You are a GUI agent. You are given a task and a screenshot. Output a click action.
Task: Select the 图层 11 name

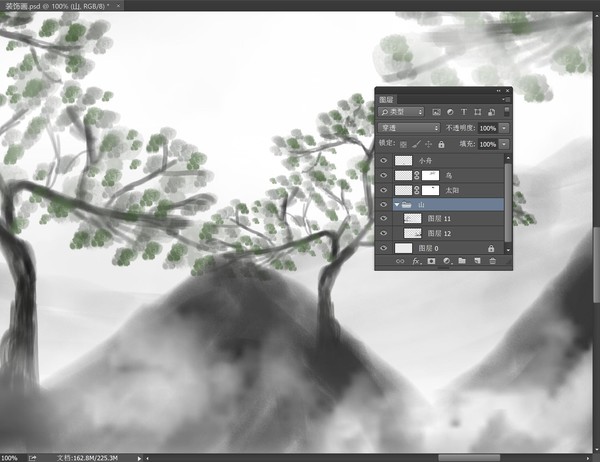[x=439, y=219]
